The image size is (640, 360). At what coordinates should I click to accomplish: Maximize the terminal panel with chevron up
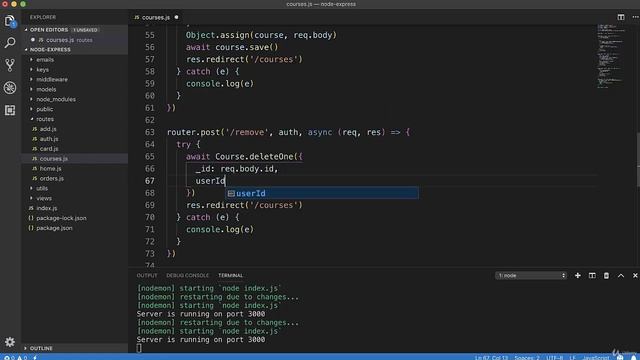coord(621,276)
